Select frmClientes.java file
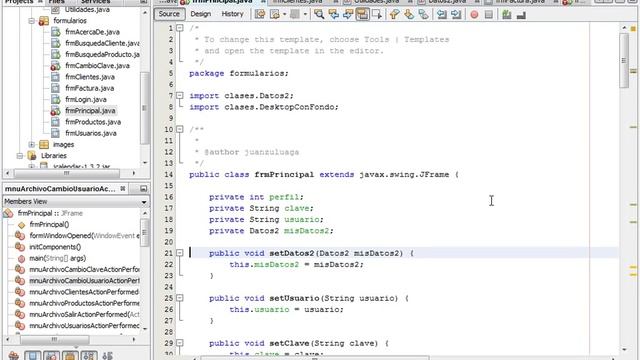The height and width of the screenshot is (360, 640). click(90, 77)
